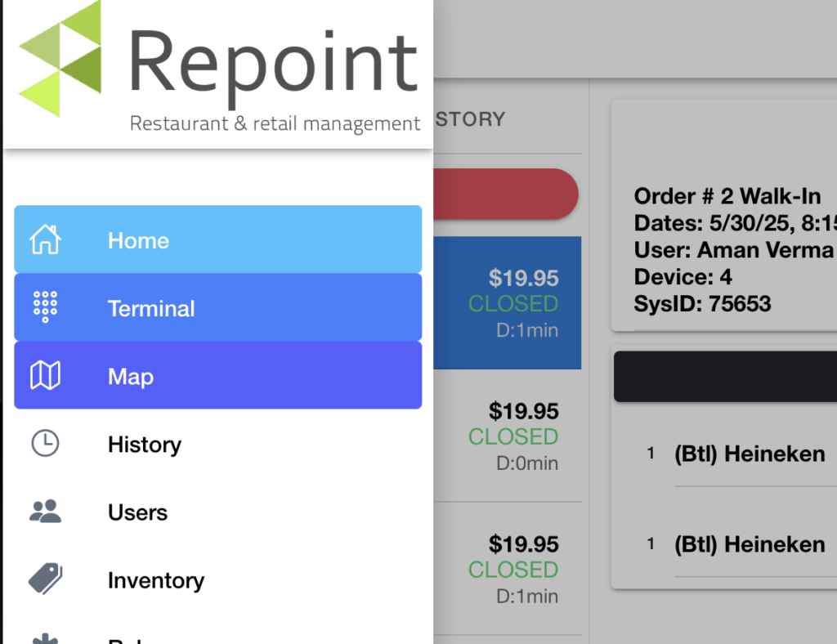Click the Inventory price tag icon

46,579
